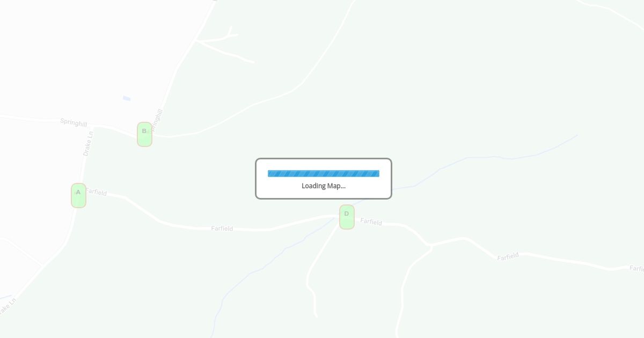Viewport: 644px width, 338px height.
Task: Click the stream segment southwest of marker D
Action: 279,253
